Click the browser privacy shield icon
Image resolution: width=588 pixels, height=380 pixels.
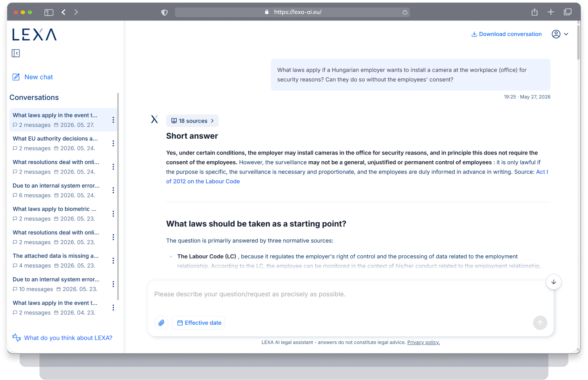point(165,12)
